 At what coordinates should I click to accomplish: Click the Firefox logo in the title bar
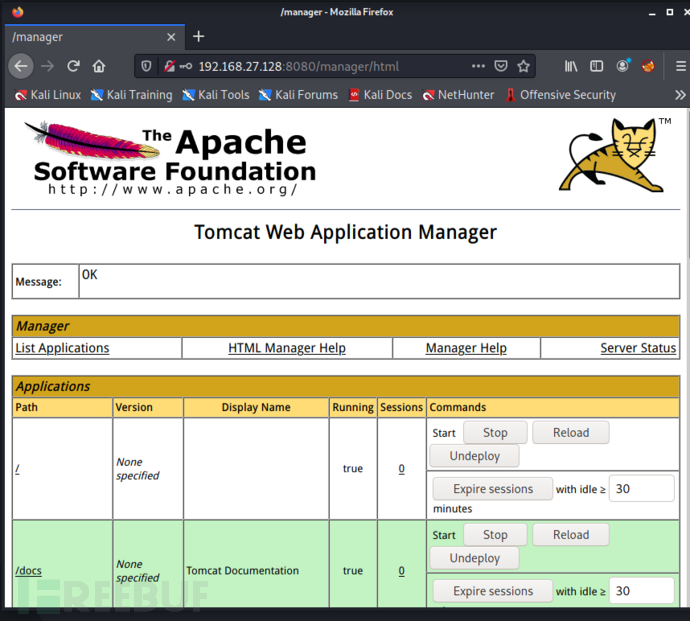tap(18, 12)
